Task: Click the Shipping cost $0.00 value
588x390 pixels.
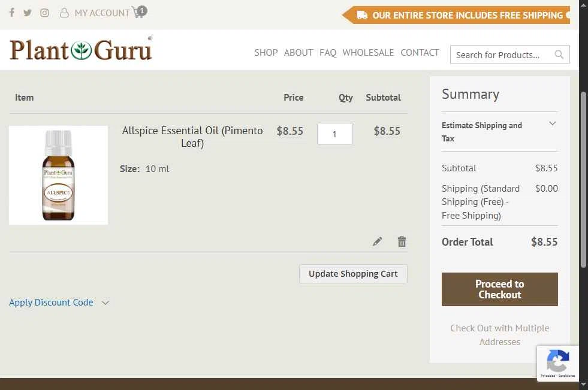Action: click(547, 189)
